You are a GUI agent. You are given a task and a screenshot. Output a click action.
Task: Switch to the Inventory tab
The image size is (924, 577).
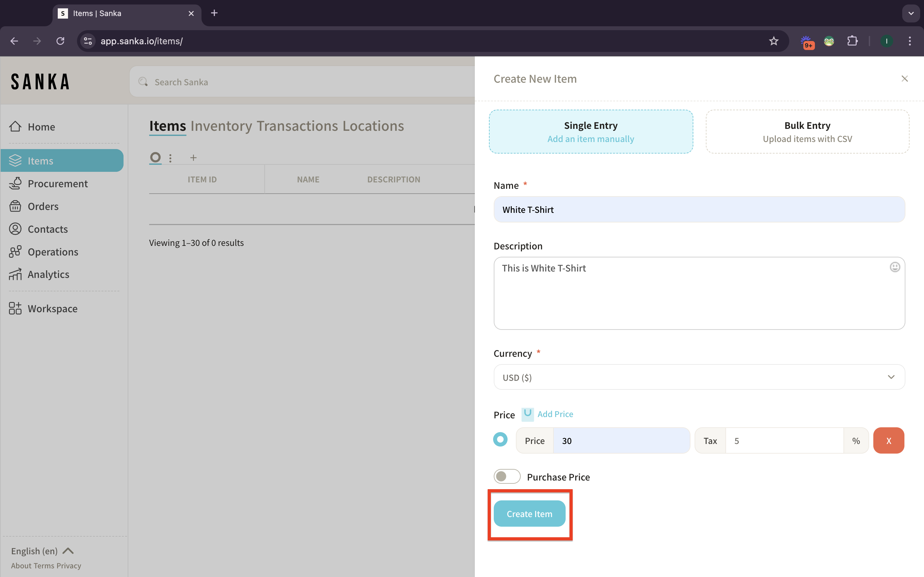click(x=221, y=126)
